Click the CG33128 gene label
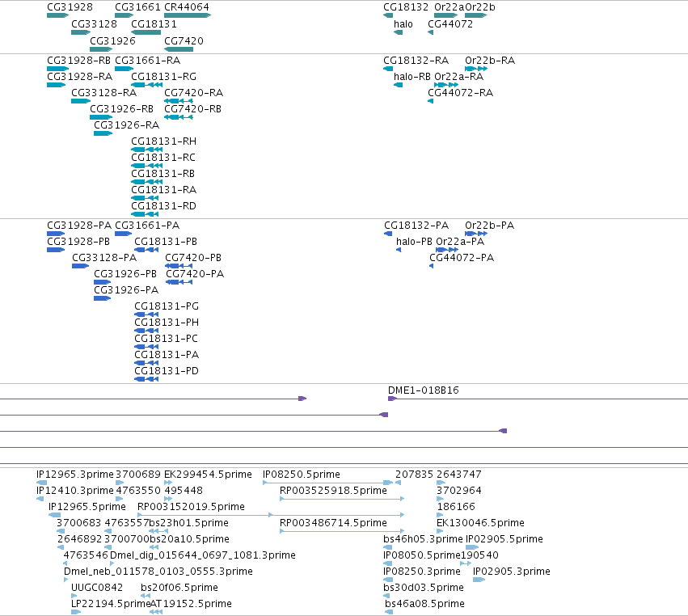The height and width of the screenshot is (616, 688). point(95,23)
